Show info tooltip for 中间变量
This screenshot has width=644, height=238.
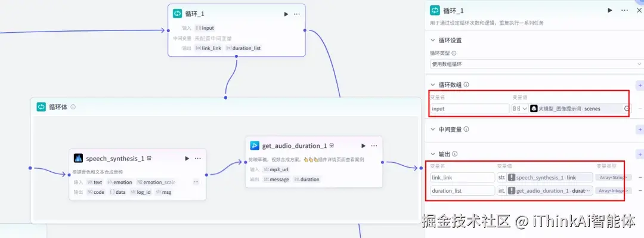pyautogui.click(x=466, y=129)
